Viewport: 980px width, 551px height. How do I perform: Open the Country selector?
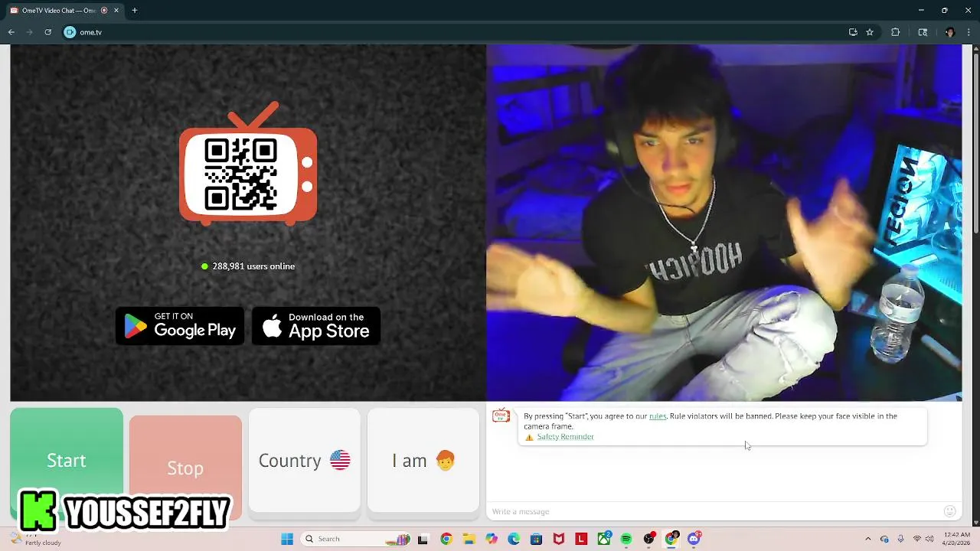click(304, 460)
